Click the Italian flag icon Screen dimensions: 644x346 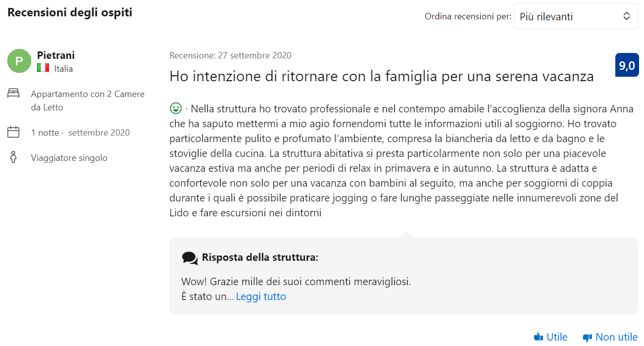tap(43, 68)
